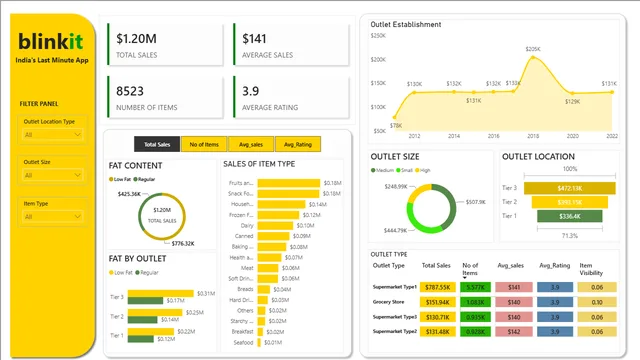Select the Supermarket Type2 row label

(395, 331)
